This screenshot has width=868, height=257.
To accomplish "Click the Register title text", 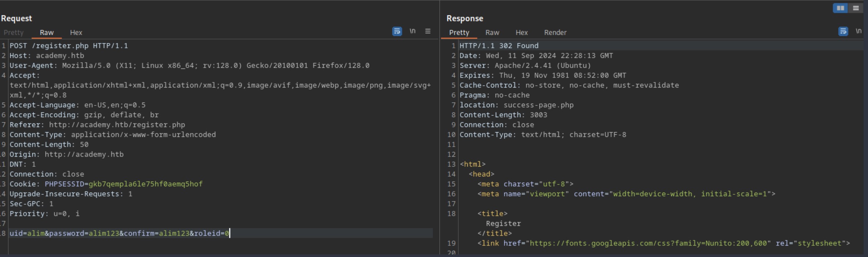I will [503, 224].
